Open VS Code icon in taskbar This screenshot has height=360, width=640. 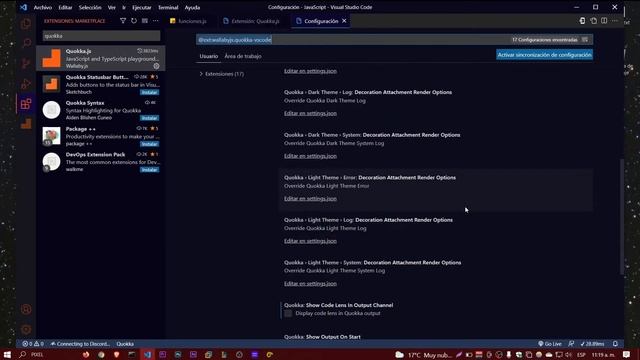point(147,355)
